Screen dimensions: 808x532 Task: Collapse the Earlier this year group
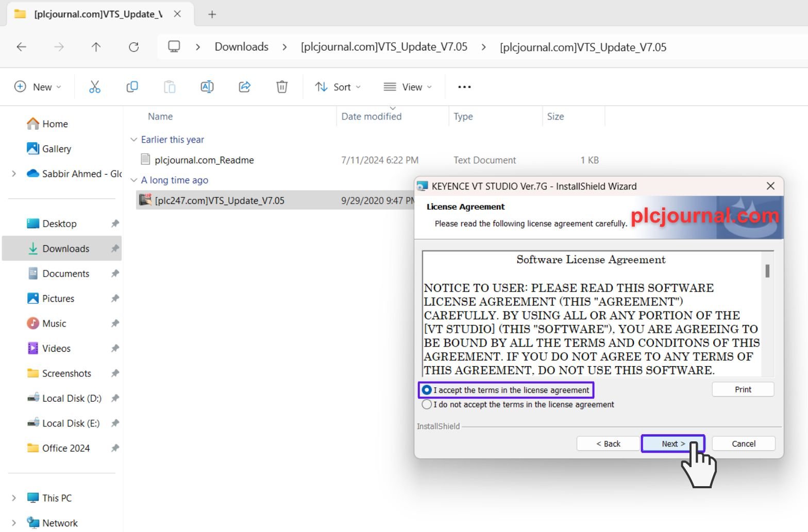coord(134,140)
